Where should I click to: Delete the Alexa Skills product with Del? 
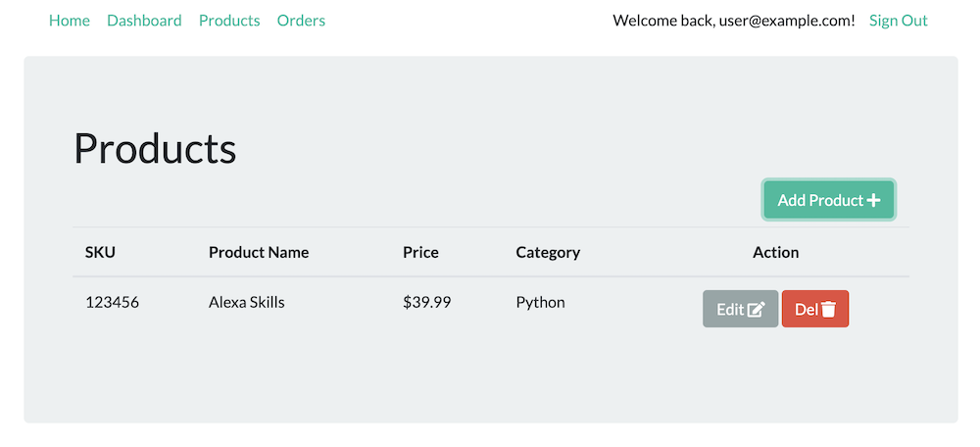[815, 309]
